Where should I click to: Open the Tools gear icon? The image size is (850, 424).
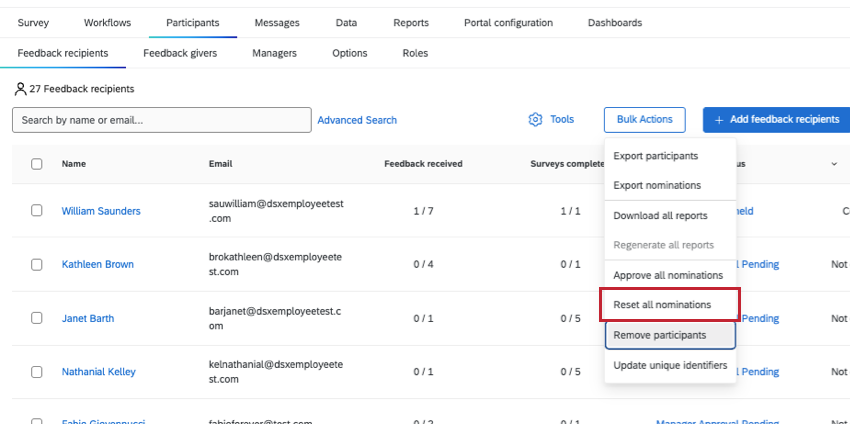tap(535, 119)
